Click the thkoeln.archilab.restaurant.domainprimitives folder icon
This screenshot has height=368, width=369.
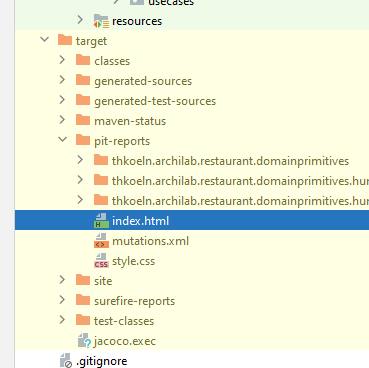click(x=101, y=160)
